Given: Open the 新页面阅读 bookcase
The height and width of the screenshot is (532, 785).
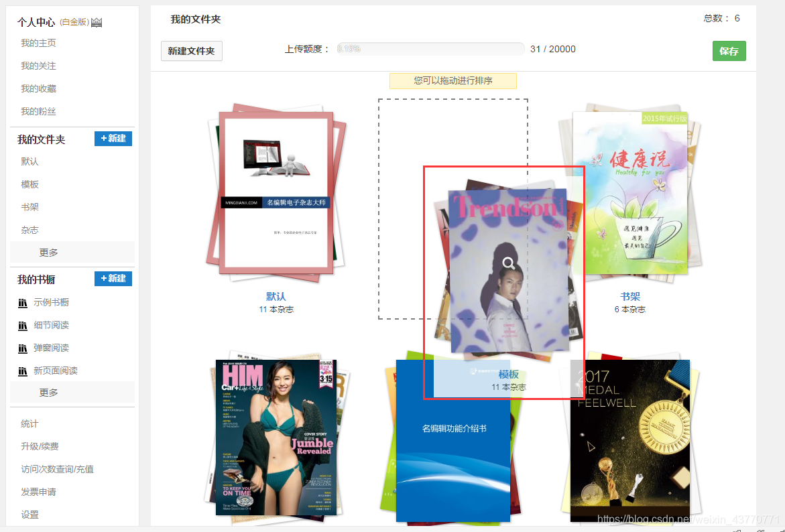Looking at the screenshot, I should click(56, 371).
